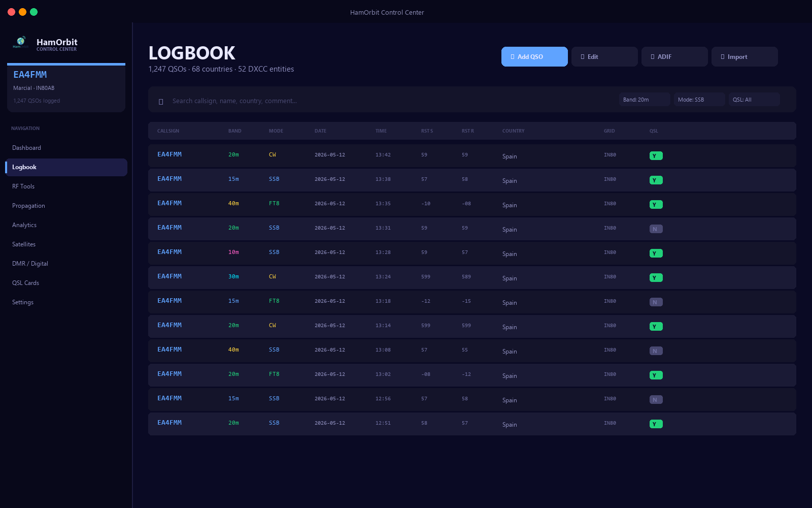Click the time 12:56 cell
This screenshot has height=508, width=812.
click(x=383, y=399)
